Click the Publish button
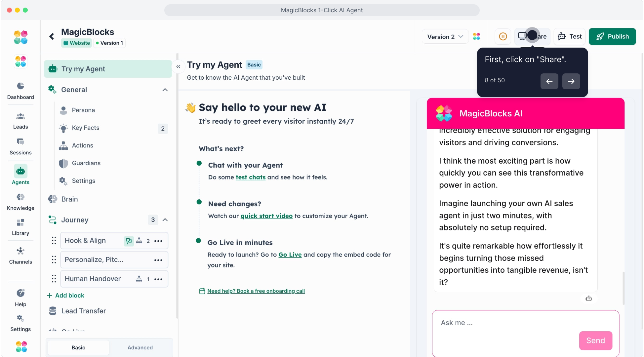Viewport: 644px width, 357px height. coord(612,36)
